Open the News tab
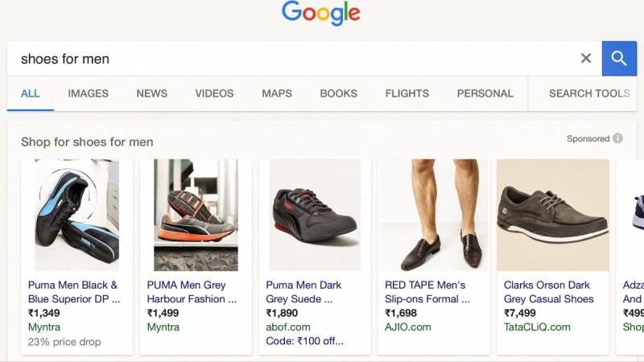 click(151, 93)
